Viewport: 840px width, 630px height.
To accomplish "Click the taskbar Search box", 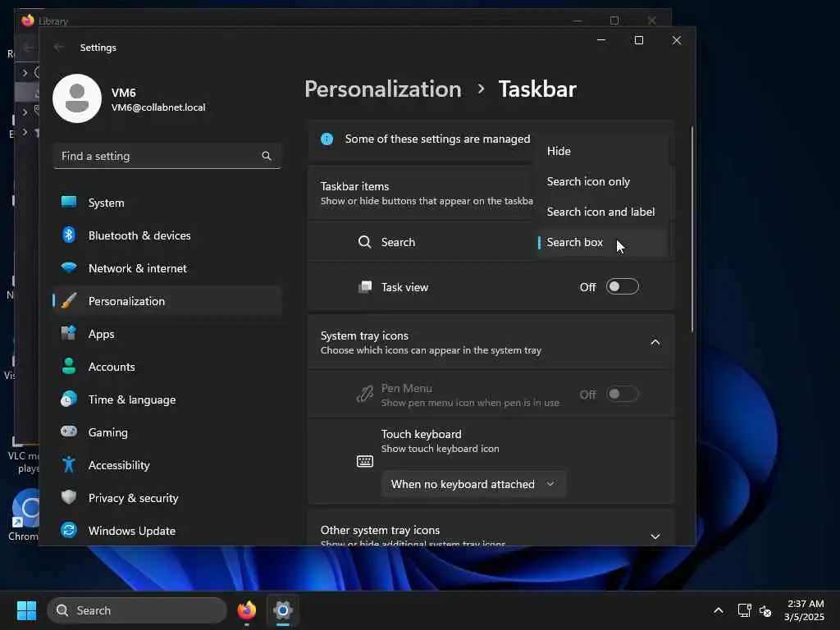I will pyautogui.click(x=137, y=610).
